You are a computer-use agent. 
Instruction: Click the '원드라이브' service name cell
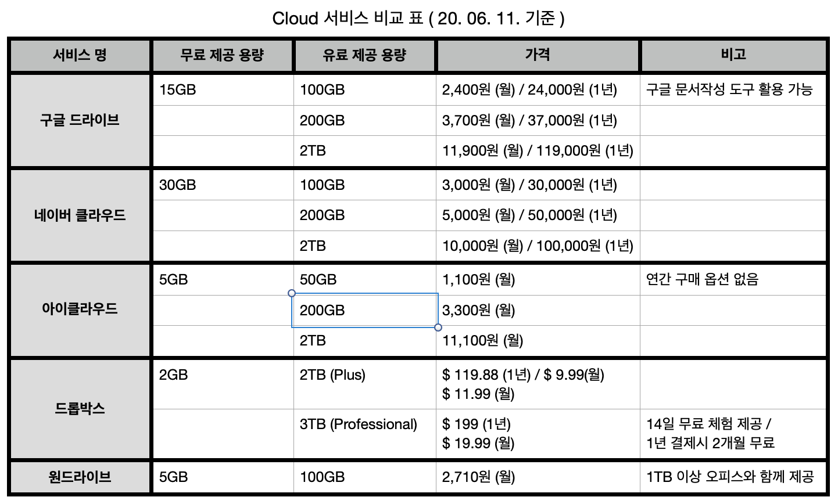click(x=80, y=477)
